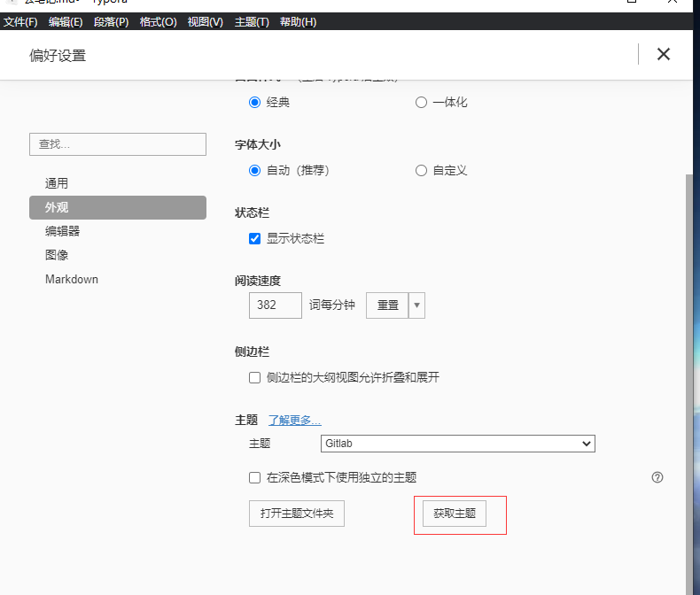Viewport: 700px width, 595px height.
Task: Open the 主题(T) menu
Action: coord(252,21)
